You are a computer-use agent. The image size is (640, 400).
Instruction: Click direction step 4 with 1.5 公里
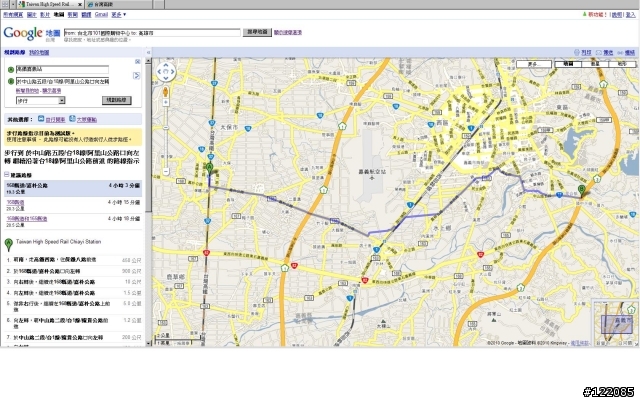(73, 293)
